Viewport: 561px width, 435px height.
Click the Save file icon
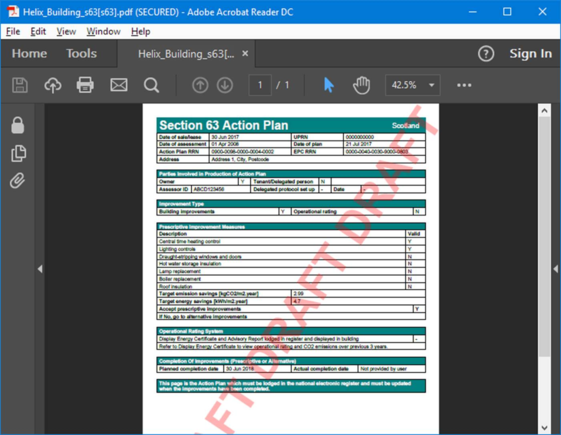(20, 85)
